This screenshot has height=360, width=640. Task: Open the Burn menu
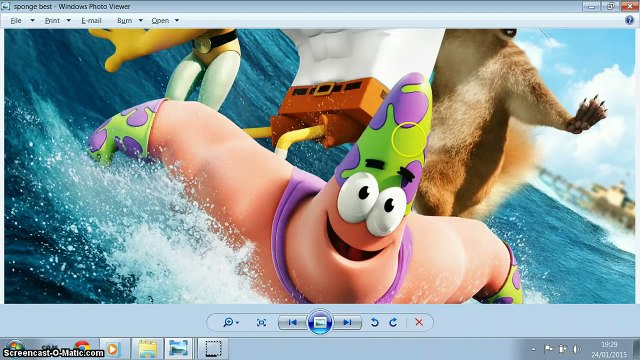[x=124, y=20]
